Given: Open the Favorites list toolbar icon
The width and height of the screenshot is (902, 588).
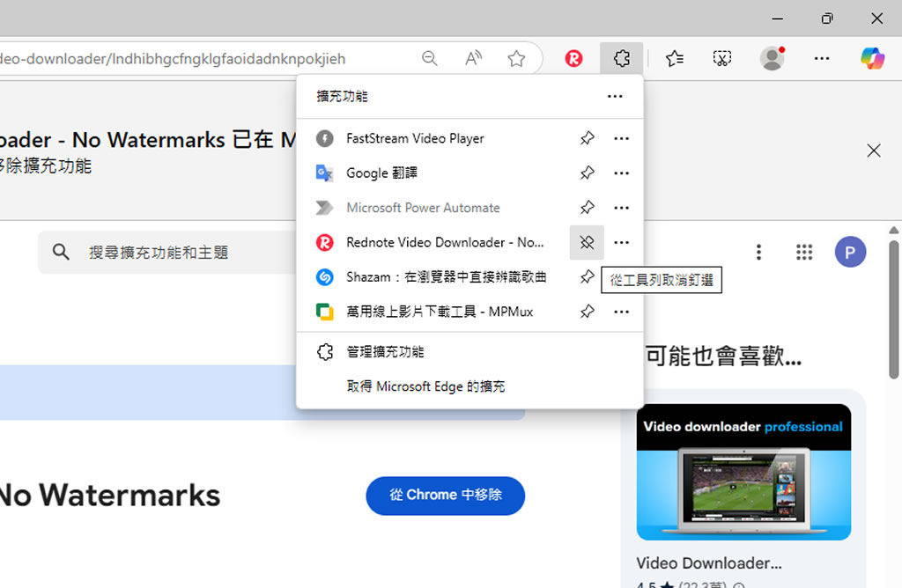Looking at the screenshot, I should point(674,58).
